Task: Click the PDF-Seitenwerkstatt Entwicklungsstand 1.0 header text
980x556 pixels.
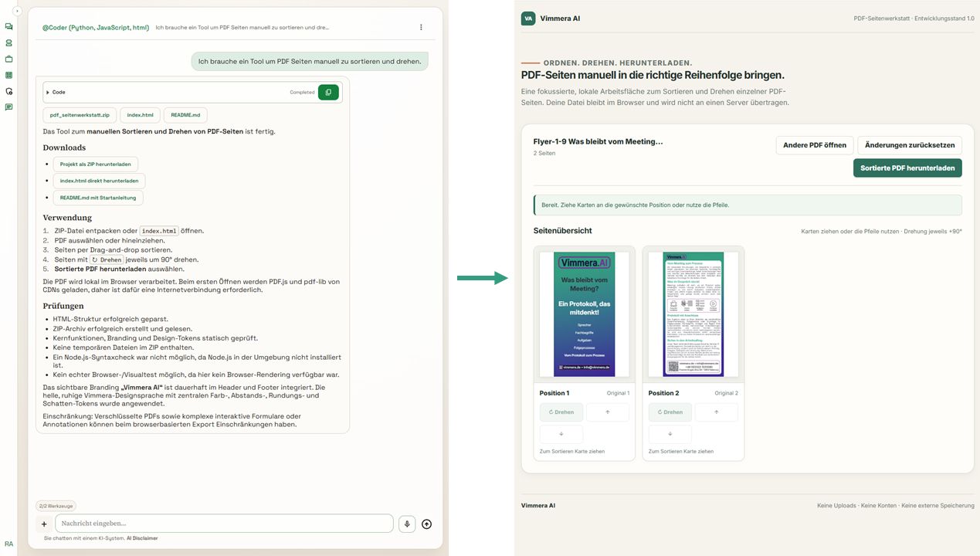Action: point(914,19)
